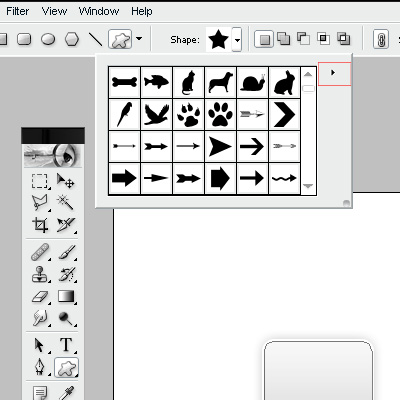The width and height of the screenshot is (400, 400).
Task: Choose the dog custom shape
Action: click(x=220, y=82)
